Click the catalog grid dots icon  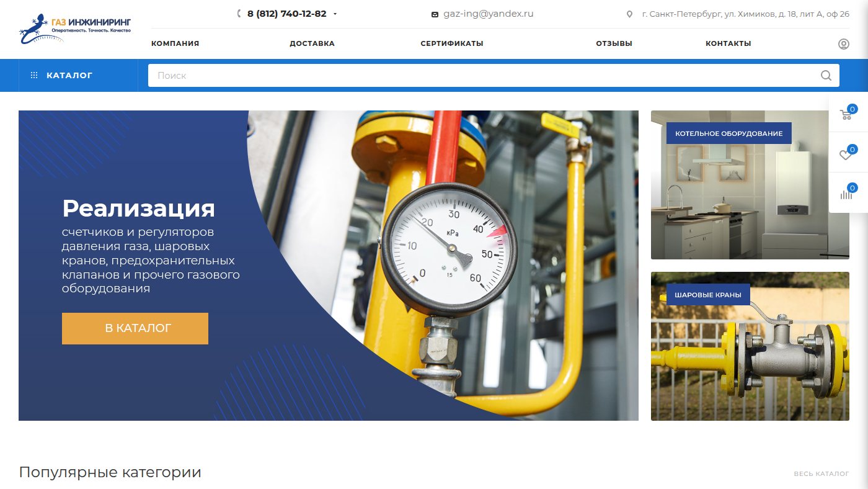coord(34,75)
